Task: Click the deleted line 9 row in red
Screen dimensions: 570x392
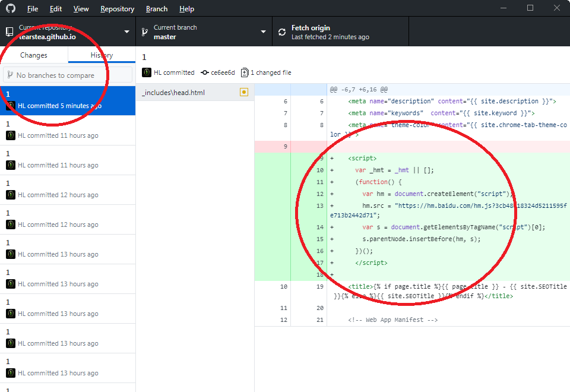Action: pyautogui.click(x=412, y=147)
